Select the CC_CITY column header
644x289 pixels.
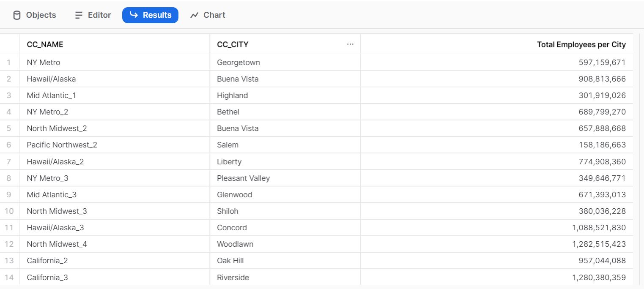tap(285, 44)
